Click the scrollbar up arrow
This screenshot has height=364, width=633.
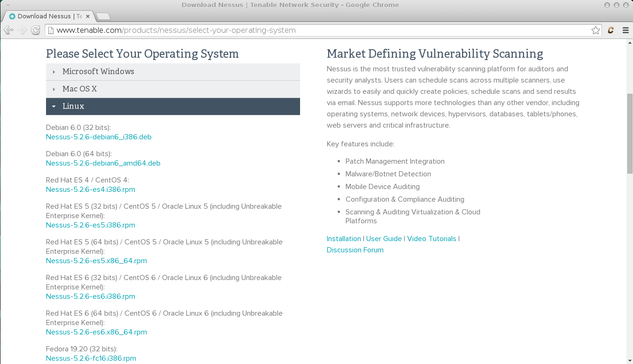[x=630, y=43]
